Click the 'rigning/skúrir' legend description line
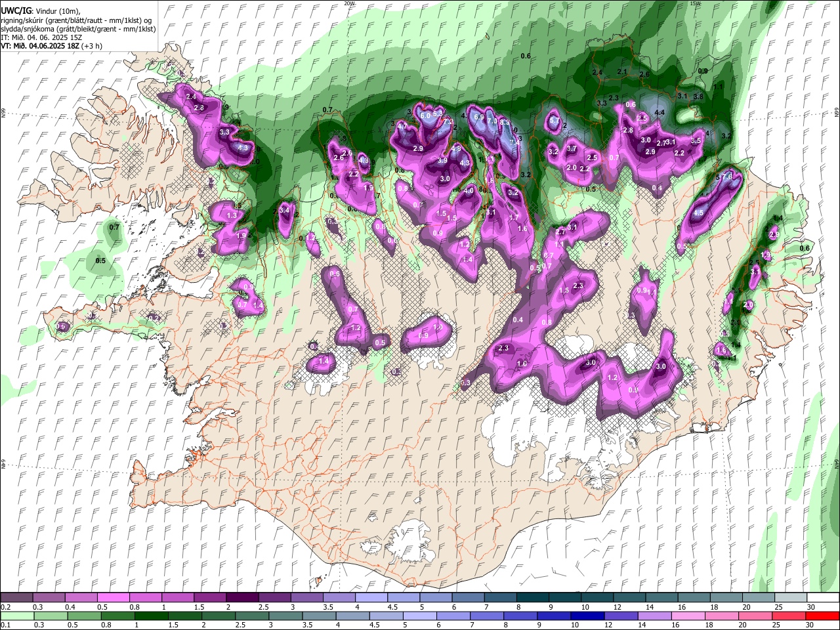Image resolution: width=840 pixels, height=630 pixels. pos(76,20)
